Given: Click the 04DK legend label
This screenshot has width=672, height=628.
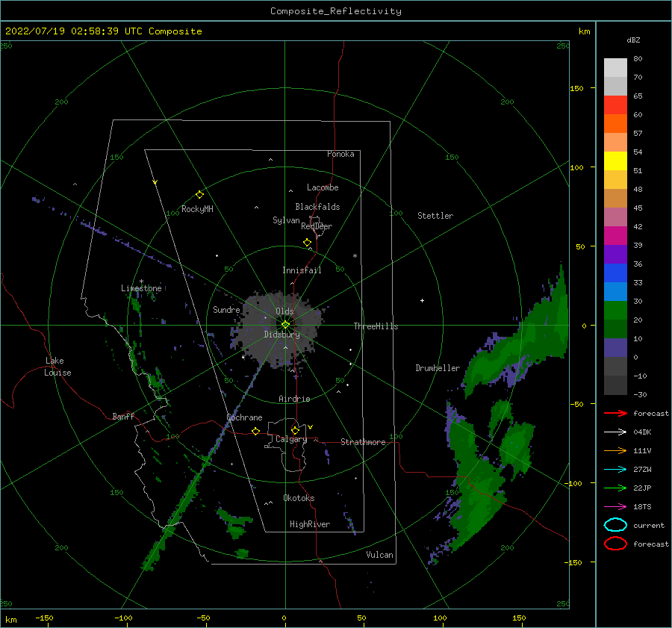Looking at the screenshot, I should [x=642, y=432].
